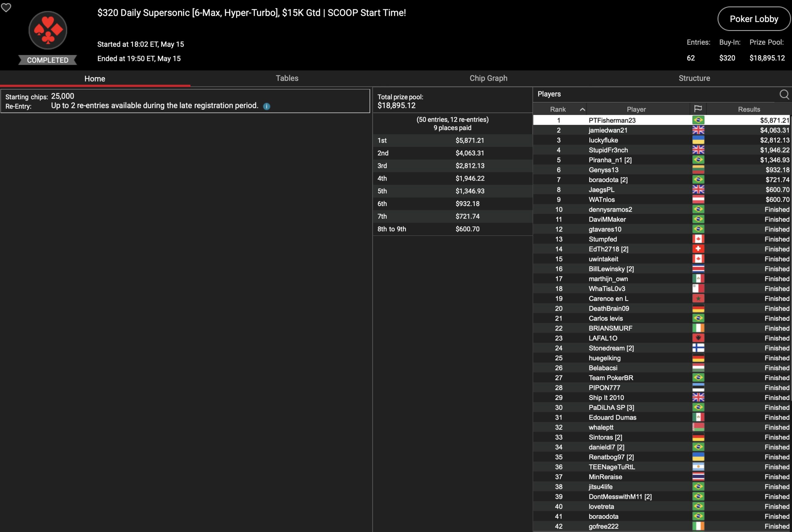This screenshot has width=792, height=532.
Task: Switch to the Tables tab
Action: [287, 78]
